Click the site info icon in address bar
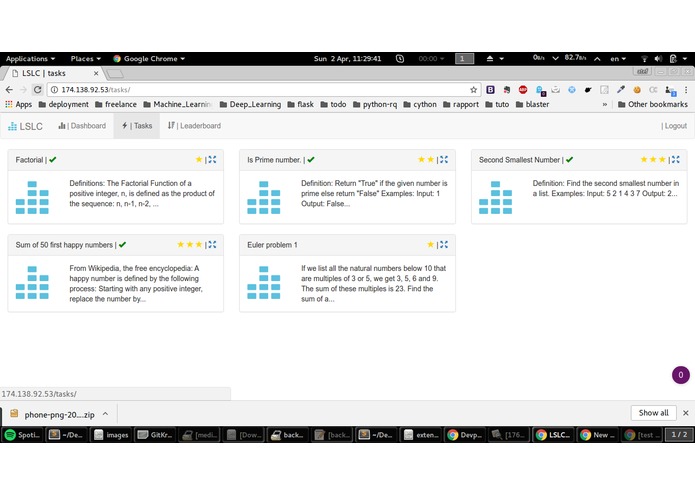 point(54,89)
